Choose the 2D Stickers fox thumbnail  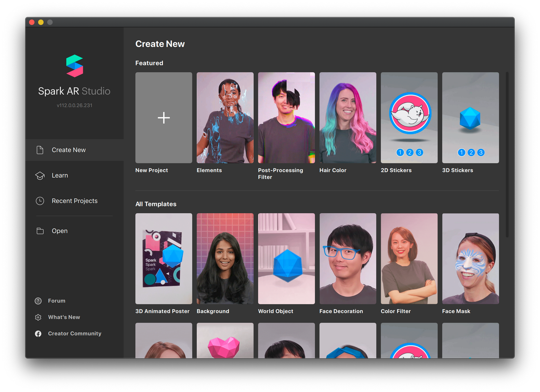[x=409, y=118]
